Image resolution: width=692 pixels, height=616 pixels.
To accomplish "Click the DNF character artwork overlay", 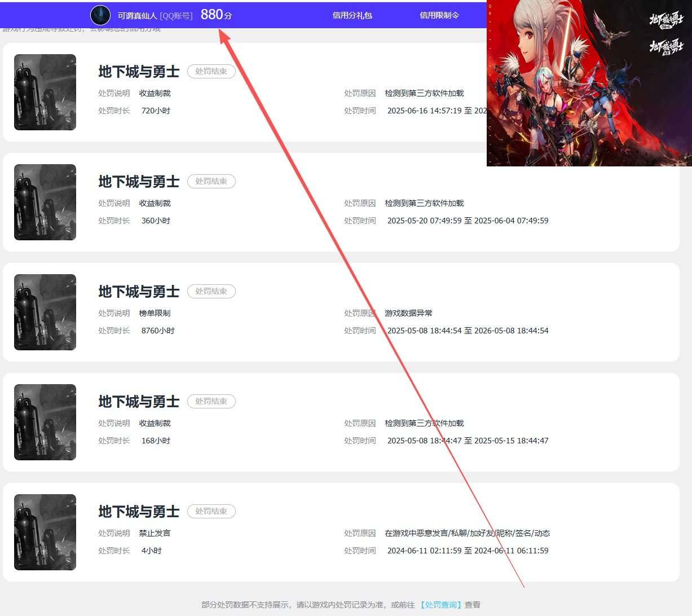I will click(x=589, y=83).
